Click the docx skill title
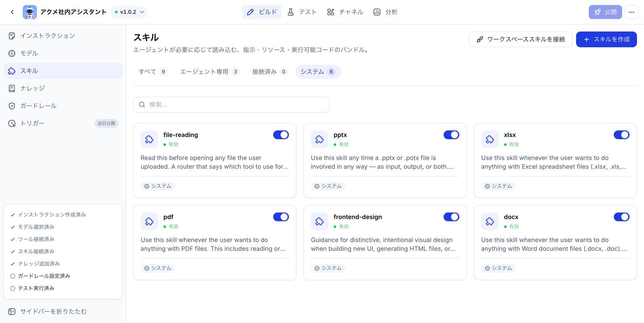 511,217
